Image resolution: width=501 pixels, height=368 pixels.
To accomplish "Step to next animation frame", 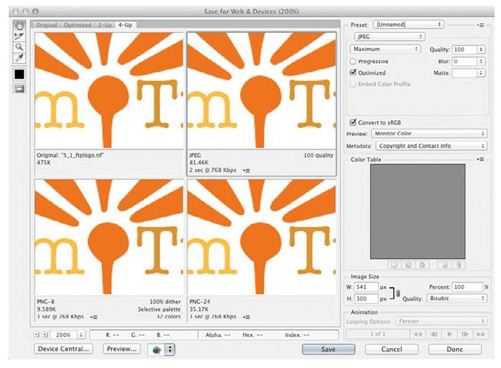I will (465, 334).
